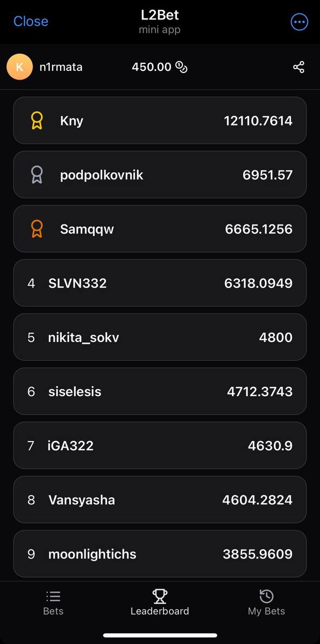Switch to the Bets tab
The height and width of the screenshot is (644, 320).
[x=54, y=603]
